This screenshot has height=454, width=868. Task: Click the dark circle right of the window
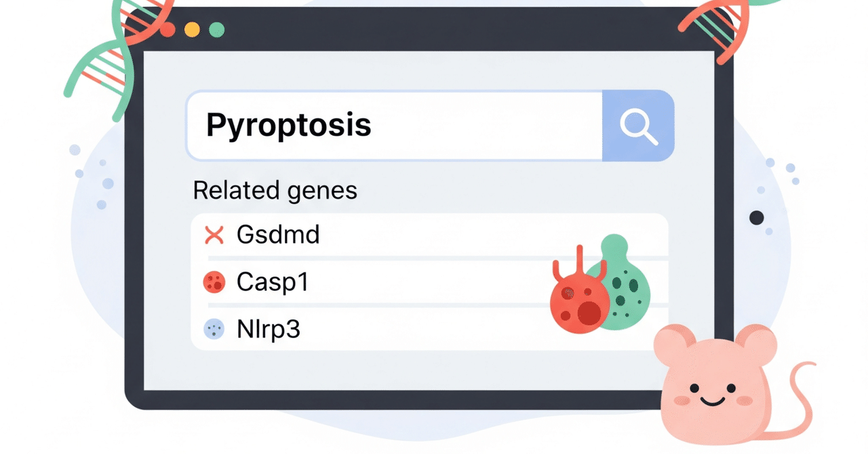pyautogui.click(x=756, y=218)
